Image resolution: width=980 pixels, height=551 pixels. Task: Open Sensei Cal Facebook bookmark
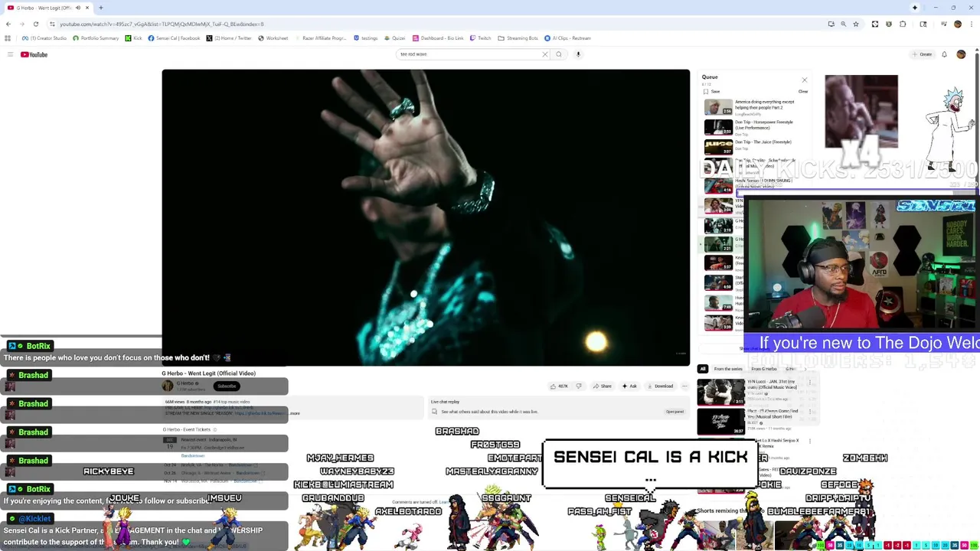coord(174,38)
